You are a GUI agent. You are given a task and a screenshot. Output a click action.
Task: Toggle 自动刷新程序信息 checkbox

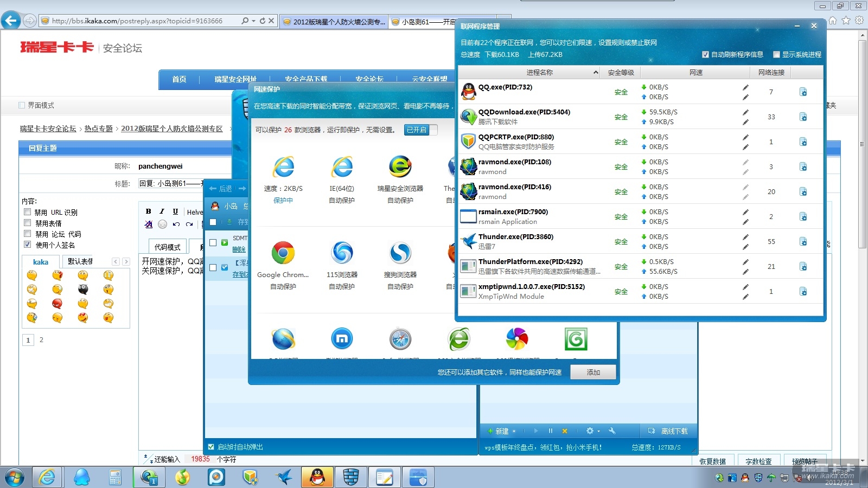point(705,54)
